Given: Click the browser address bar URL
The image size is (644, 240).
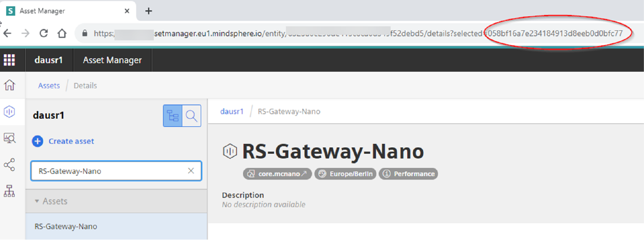Looking at the screenshot, I should tap(358, 34).
